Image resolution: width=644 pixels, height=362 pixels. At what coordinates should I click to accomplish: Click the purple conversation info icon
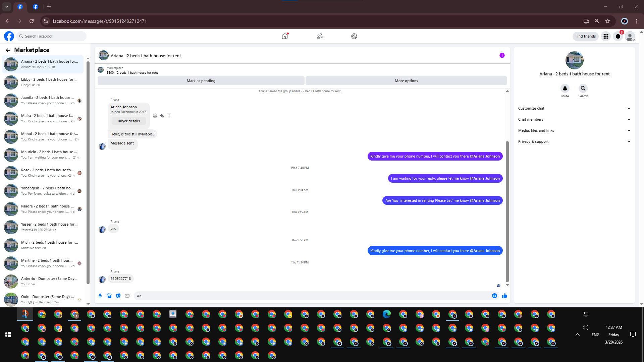[502, 55]
